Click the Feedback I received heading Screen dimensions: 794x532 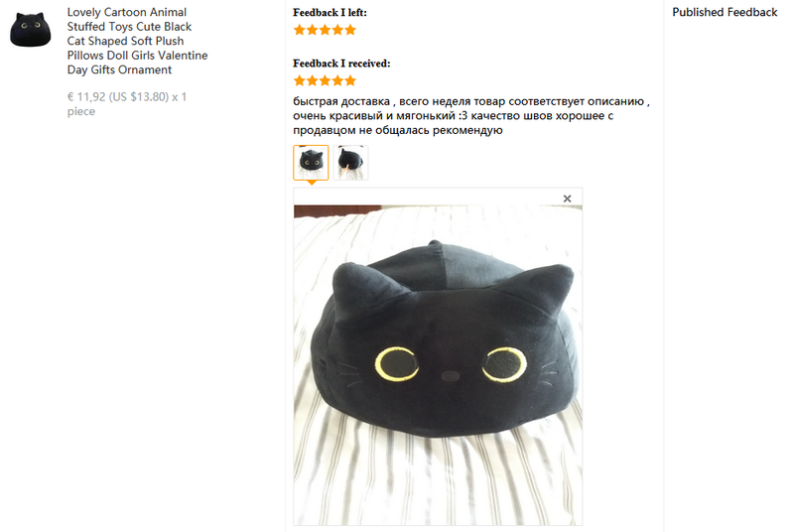point(341,64)
